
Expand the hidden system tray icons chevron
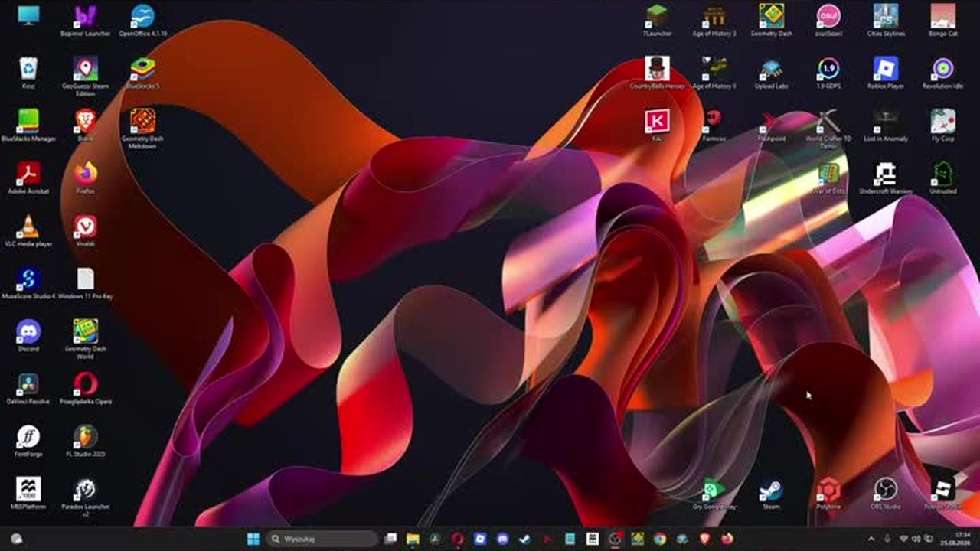tap(871, 539)
